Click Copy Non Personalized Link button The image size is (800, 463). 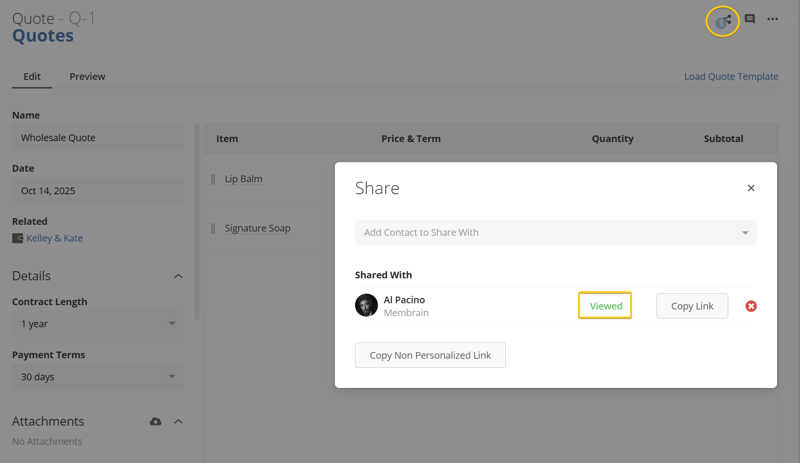(430, 355)
